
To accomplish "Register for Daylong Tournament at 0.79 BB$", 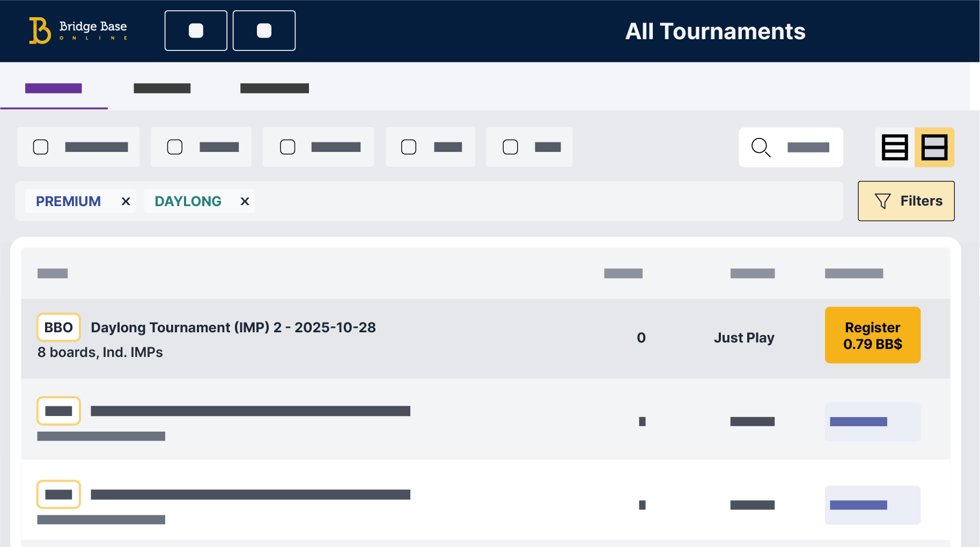I will point(872,336).
